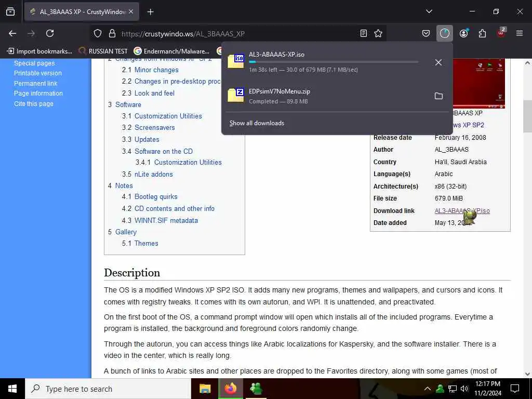Show site security padlock info
This screenshot has height=399, width=532.
pos(112,33)
